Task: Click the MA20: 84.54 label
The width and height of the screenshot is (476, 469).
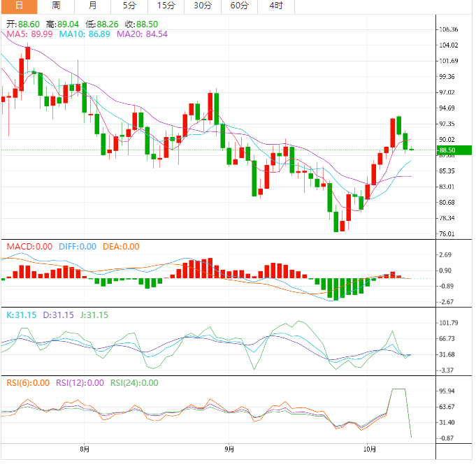Action: pyautogui.click(x=142, y=34)
